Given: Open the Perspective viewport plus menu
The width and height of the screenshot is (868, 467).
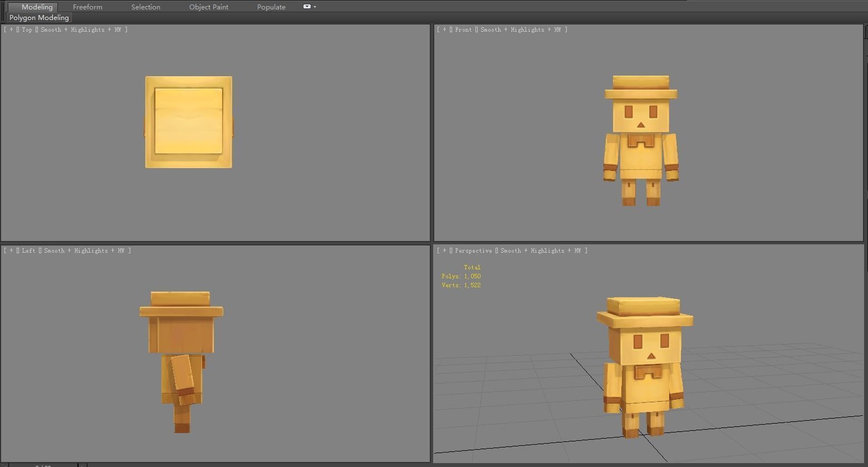Looking at the screenshot, I should coord(444,250).
